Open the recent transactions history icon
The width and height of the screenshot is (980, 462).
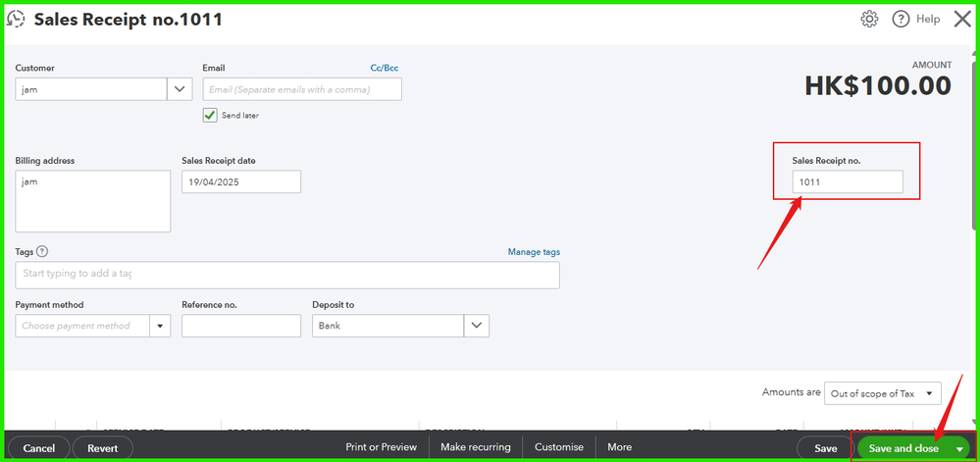[16, 19]
